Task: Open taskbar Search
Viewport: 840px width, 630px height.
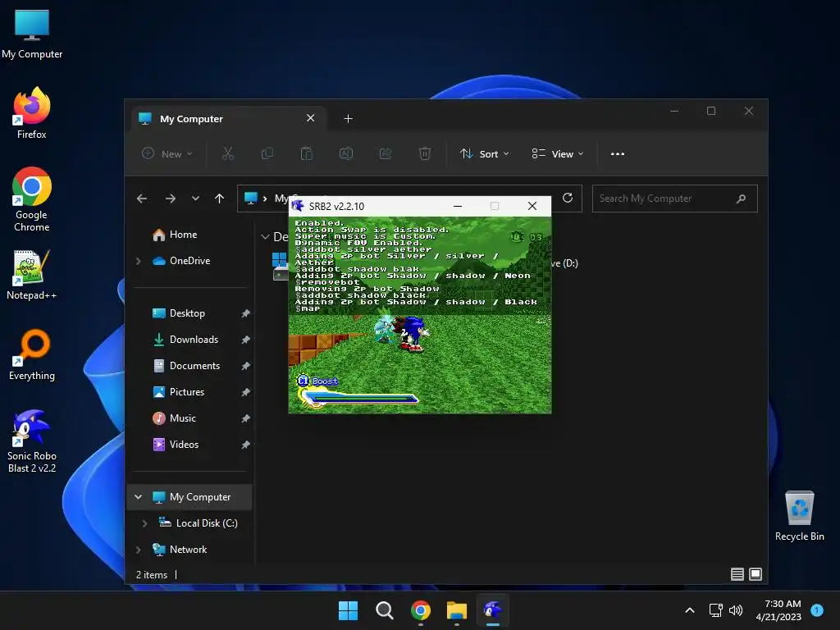Action: pos(384,610)
